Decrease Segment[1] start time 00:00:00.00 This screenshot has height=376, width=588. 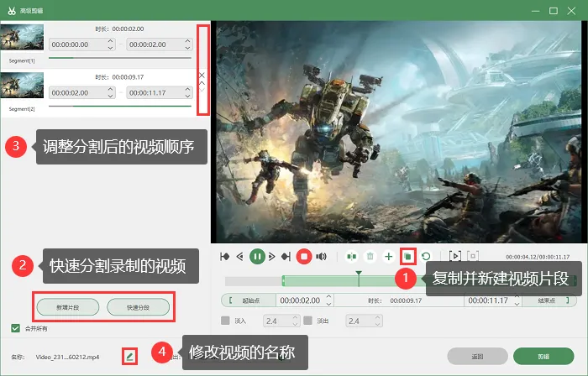[x=110, y=48]
